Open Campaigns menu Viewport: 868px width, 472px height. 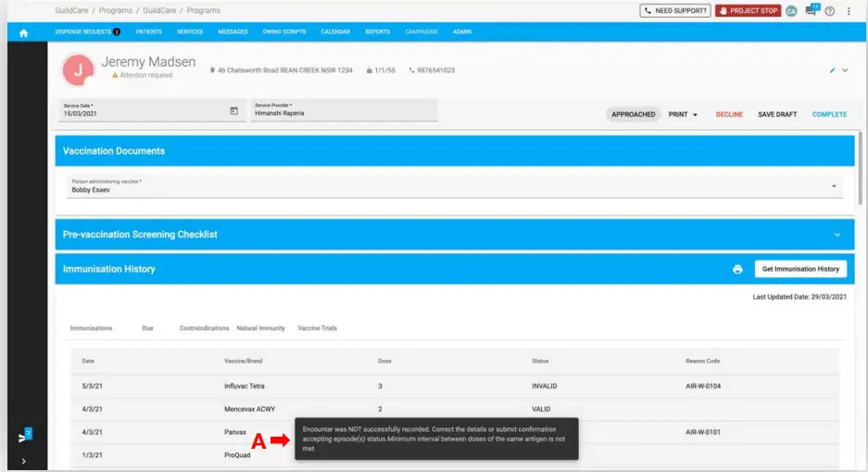[421, 32]
